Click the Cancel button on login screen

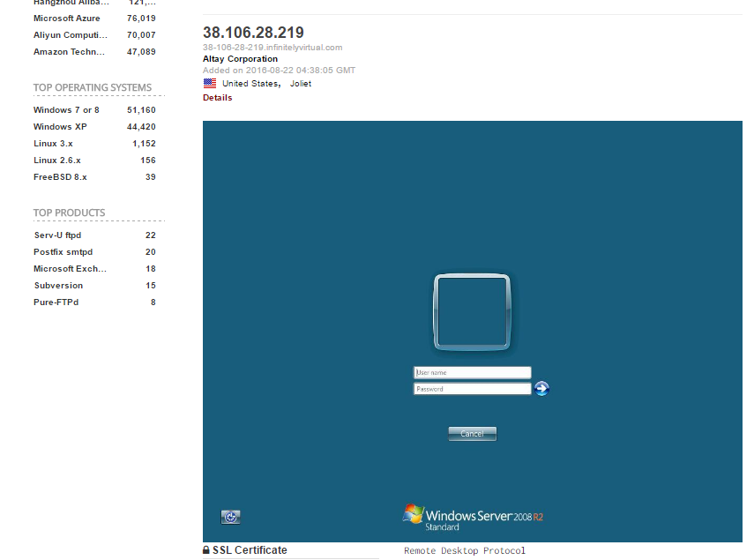tap(472, 434)
